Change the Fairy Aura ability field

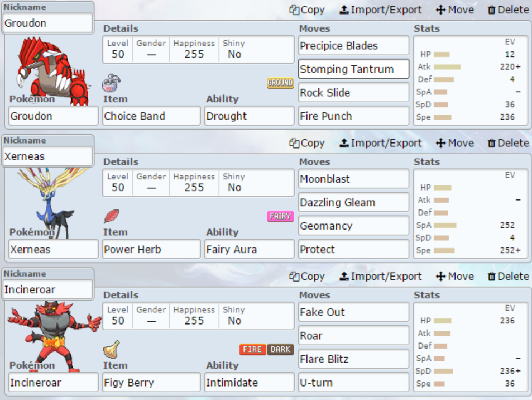(250, 249)
